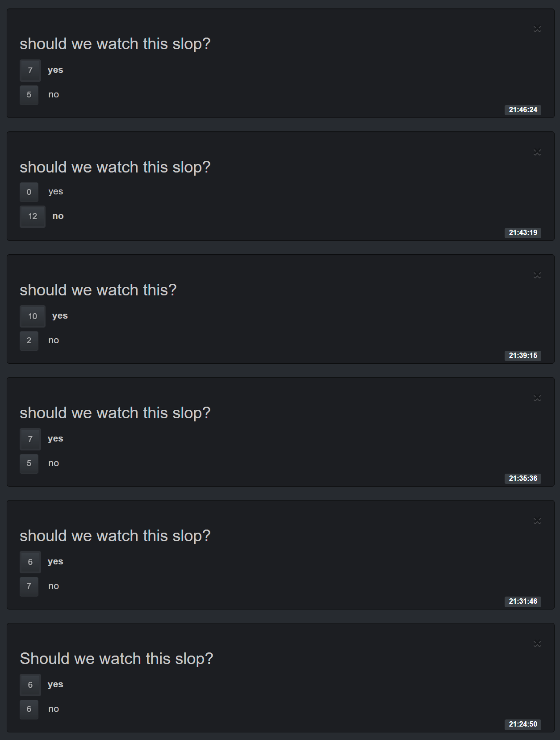Click the 'Should we watch this slop?' capitalized title
Screen dimensions: 560x740
(x=116, y=659)
